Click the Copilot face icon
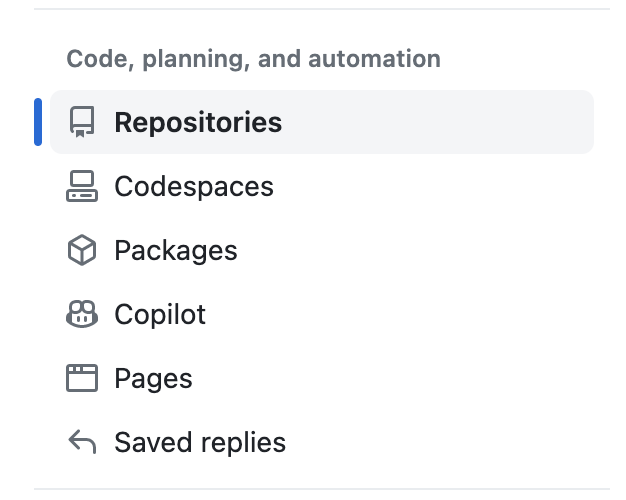Image resolution: width=626 pixels, height=500 pixels. click(x=82, y=314)
